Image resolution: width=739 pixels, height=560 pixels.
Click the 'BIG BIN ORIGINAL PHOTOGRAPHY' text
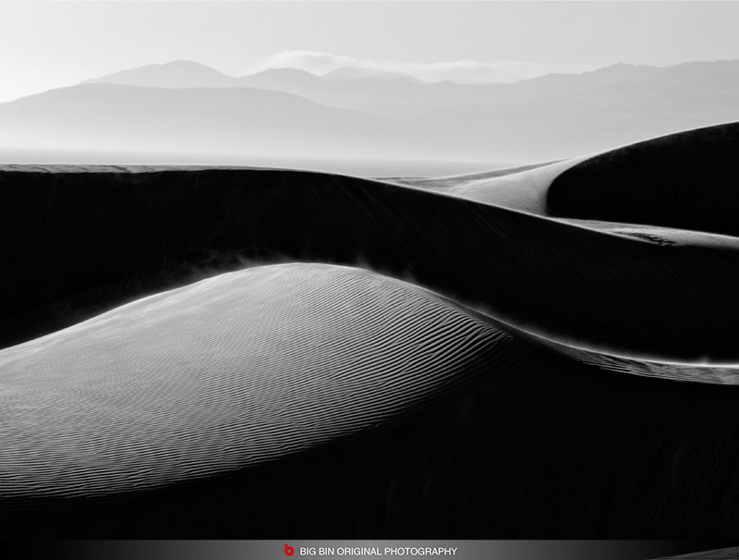coord(378,551)
